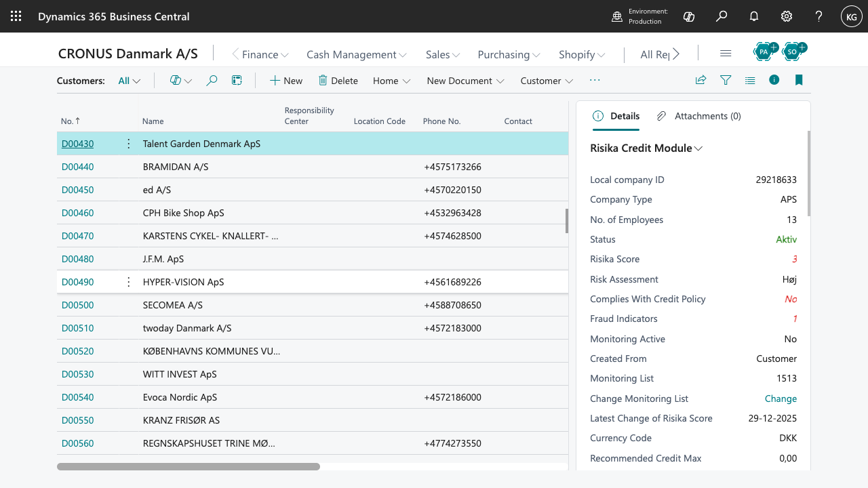This screenshot has width=868, height=488.
Task: Expand the Sales menu
Action: (x=443, y=54)
